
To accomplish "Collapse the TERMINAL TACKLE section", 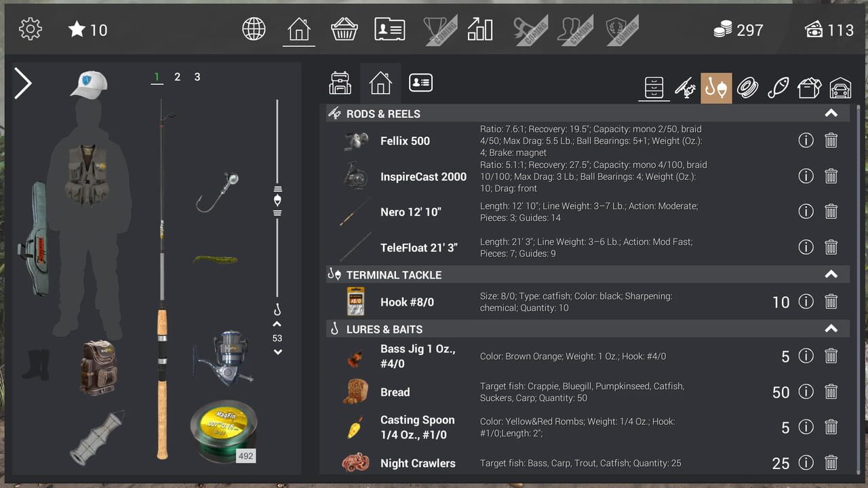I will (832, 274).
